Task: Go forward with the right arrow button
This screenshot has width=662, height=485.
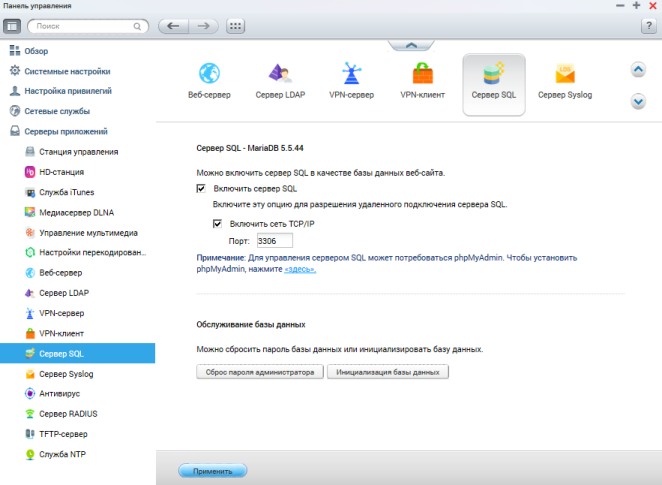Action: 203,26
